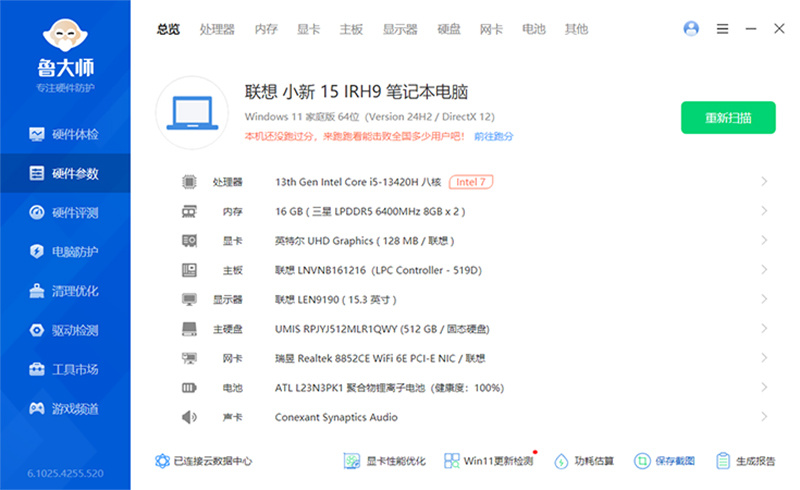Viewport: 800px width, 490px height.
Task: Click the 生成报告 clipboard icon
Action: coord(723,461)
